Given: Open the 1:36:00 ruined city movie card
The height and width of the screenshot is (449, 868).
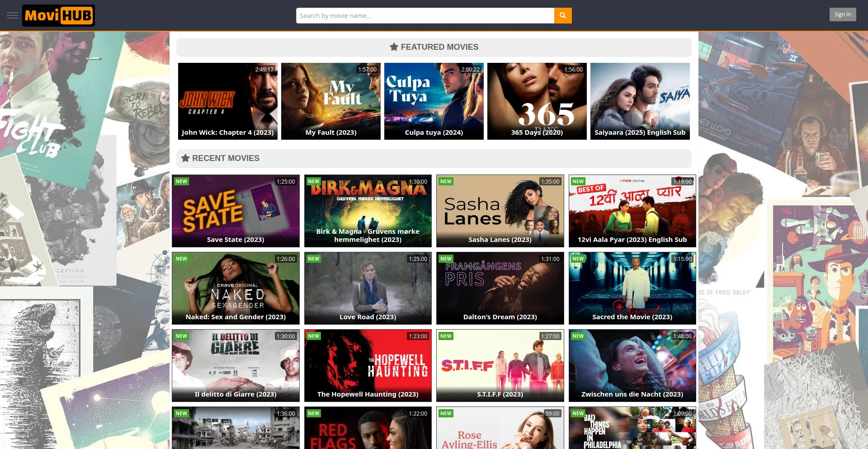Looking at the screenshot, I should coord(236,428).
